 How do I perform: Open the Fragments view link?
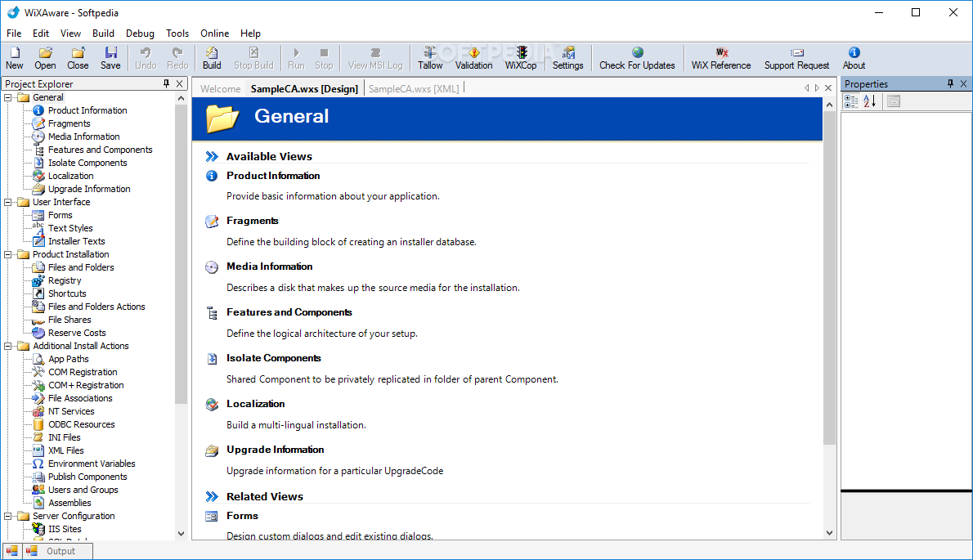(253, 221)
